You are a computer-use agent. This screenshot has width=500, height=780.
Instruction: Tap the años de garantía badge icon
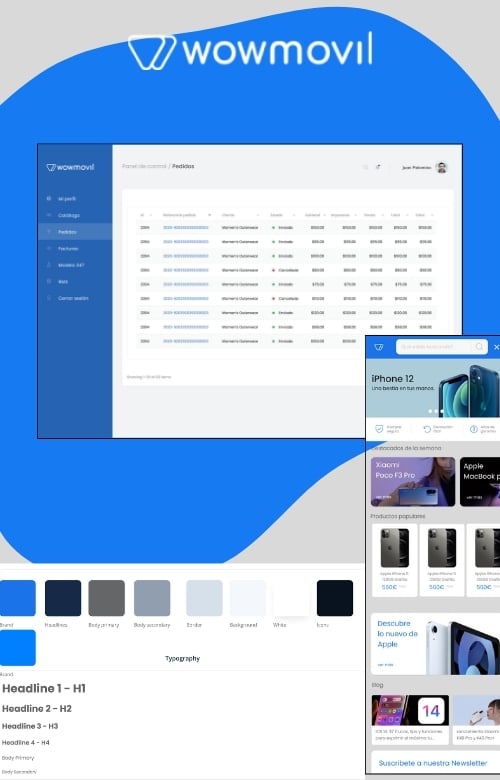coord(474,429)
